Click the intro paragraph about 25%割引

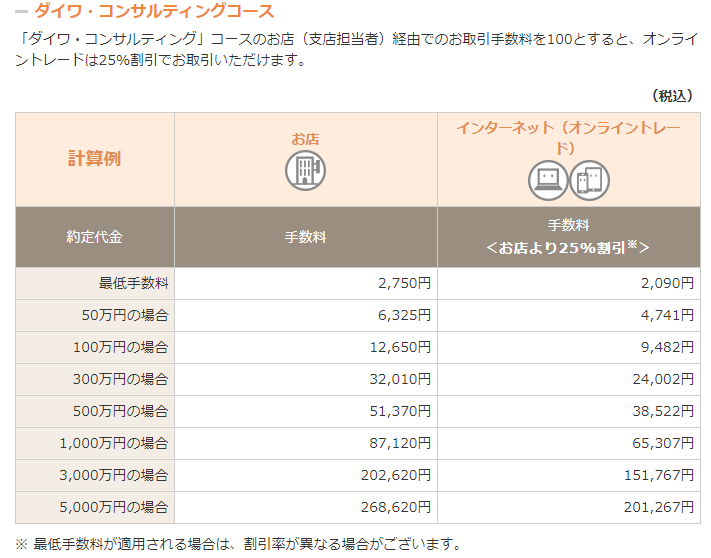[x=357, y=49]
